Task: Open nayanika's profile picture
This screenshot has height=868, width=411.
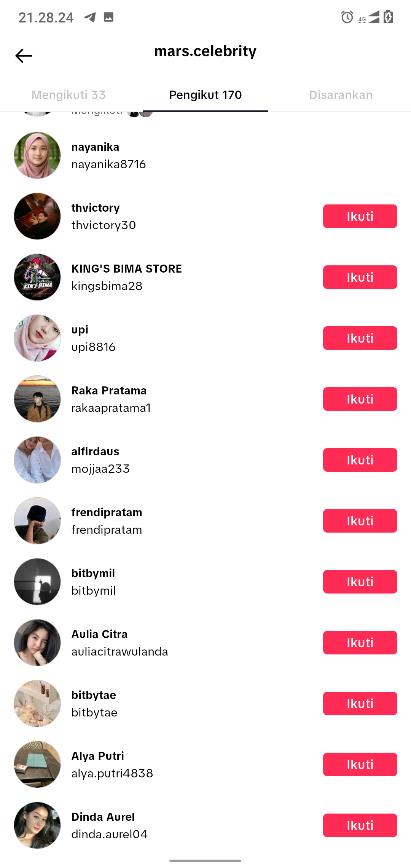Action: coord(37,155)
